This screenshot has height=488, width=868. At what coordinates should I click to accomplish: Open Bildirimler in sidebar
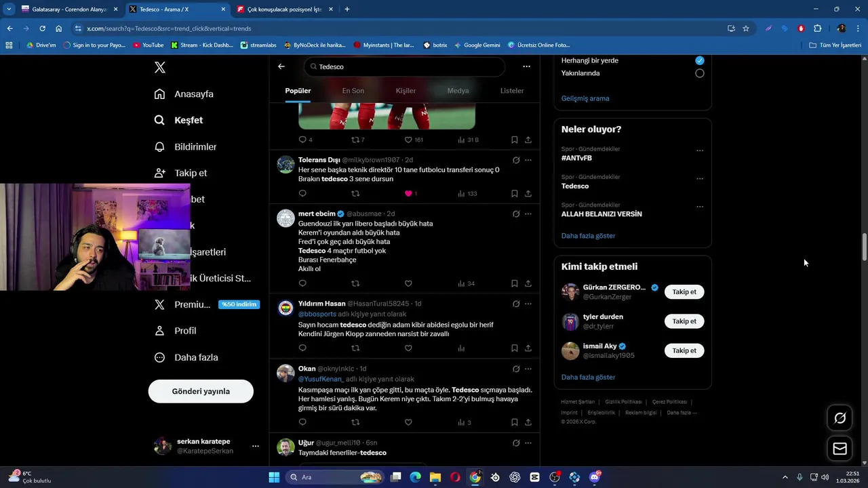[186, 146]
